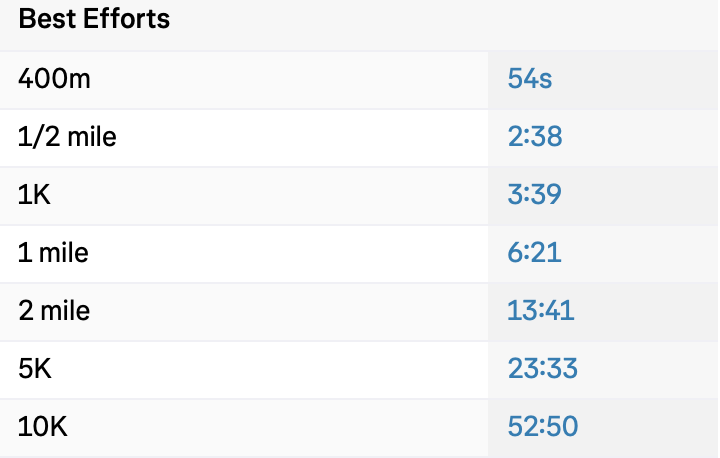Screen dimensions: 720x458
Task: Select the 10K distance label
Action: [x=42, y=427]
